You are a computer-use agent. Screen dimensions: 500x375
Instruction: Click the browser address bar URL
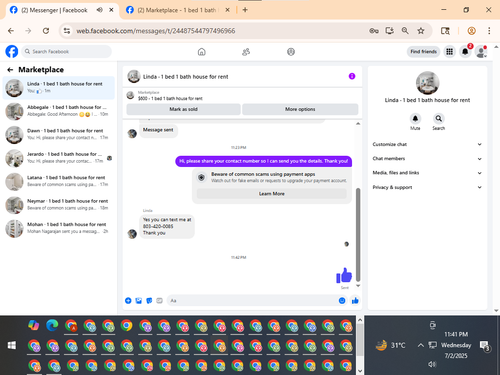tap(156, 31)
